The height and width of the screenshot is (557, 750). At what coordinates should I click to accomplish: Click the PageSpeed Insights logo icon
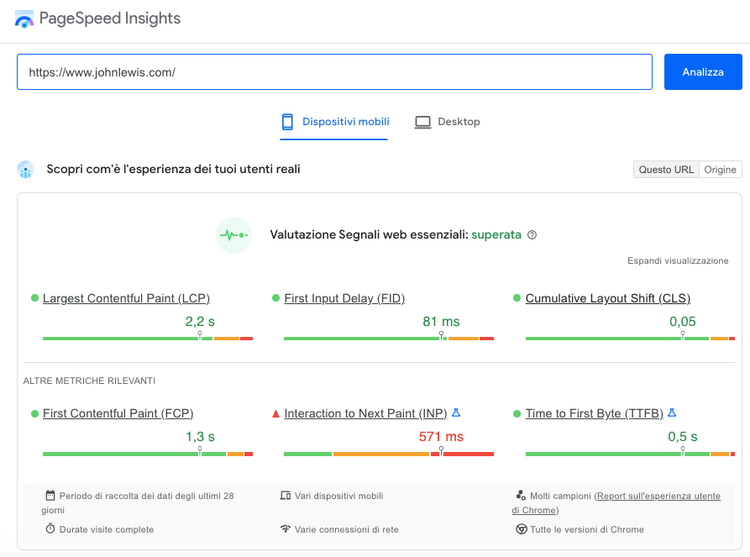[x=24, y=19]
